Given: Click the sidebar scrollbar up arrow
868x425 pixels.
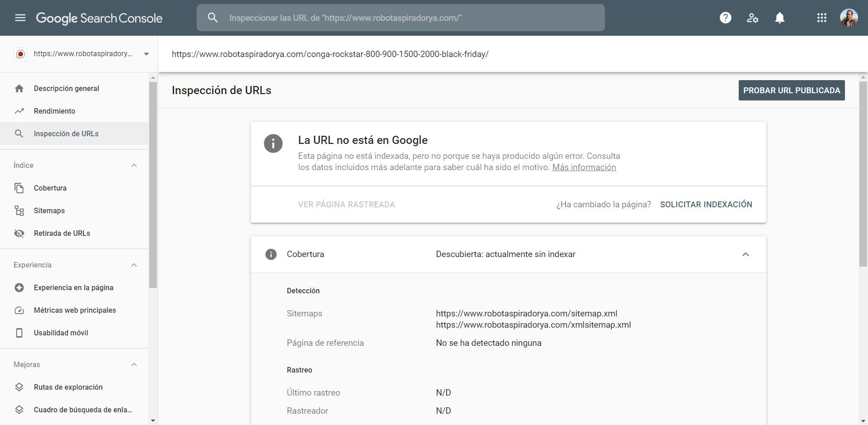Looking at the screenshot, I should (153, 78).
